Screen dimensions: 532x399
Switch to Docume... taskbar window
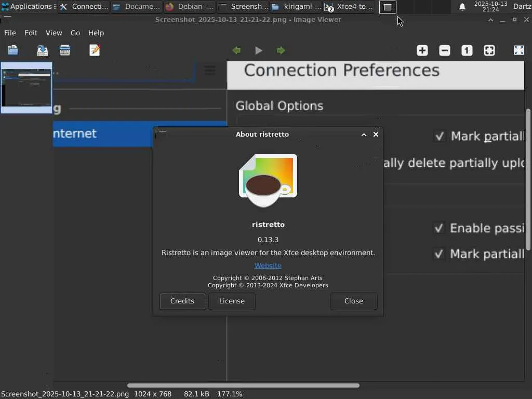(137, 6)
